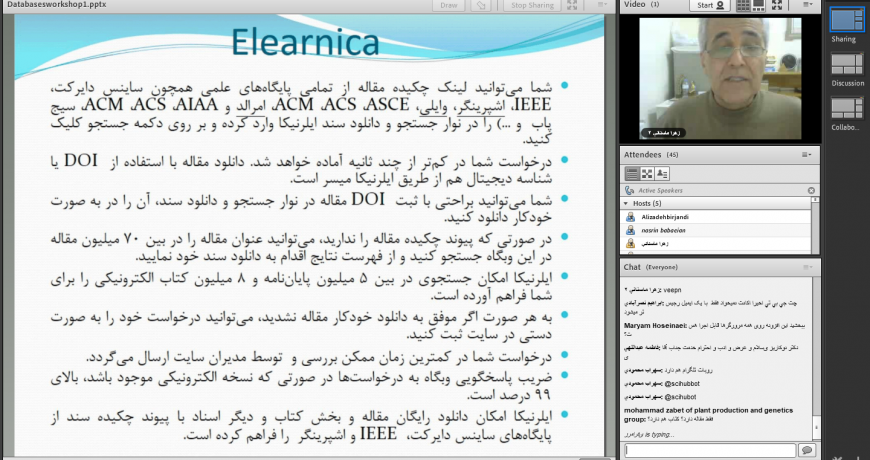870x460 pixels.
Task: Click the send chat message icon
Action: [x=807, y=450]
